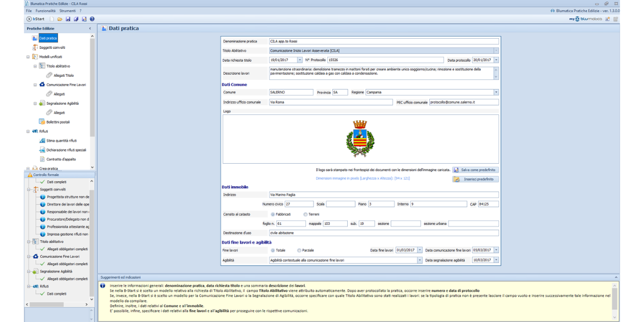Select Soggetti coinvolti in the tree
The width and height of the screenshot is (644, 322).
click(52, 47)
